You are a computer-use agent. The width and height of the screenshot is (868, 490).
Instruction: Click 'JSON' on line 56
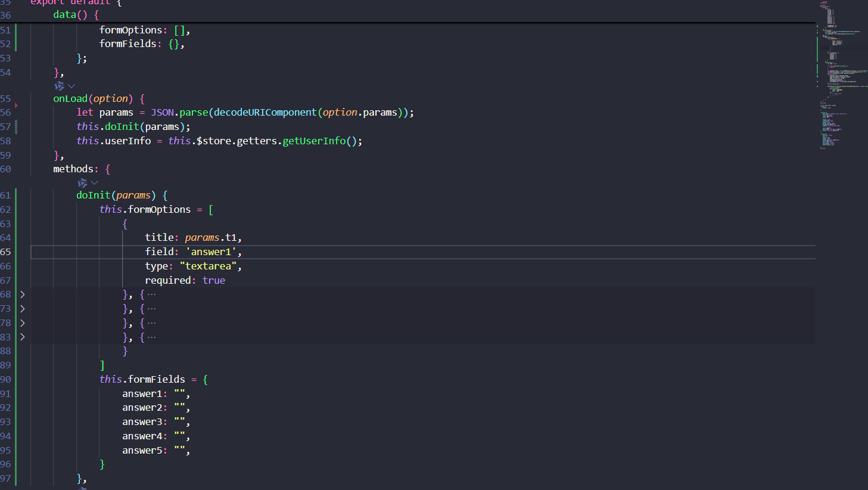click(162, 113)
